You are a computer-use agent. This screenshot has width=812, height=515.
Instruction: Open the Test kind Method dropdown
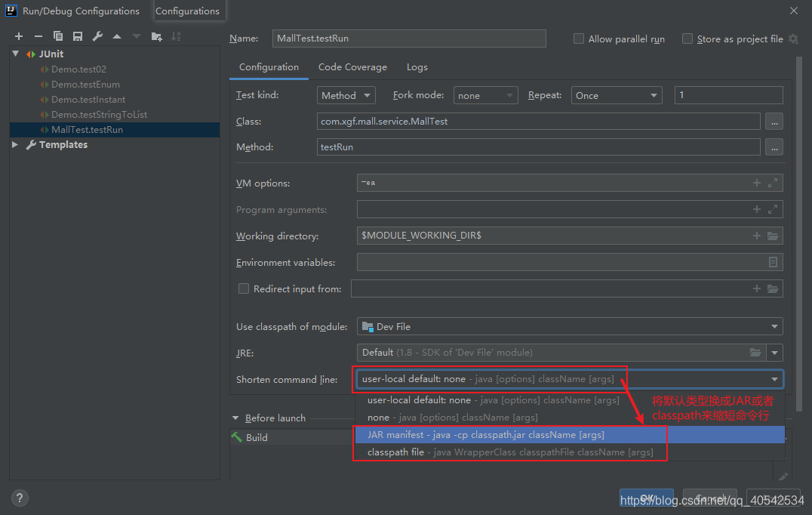click(x=346, y=96)
